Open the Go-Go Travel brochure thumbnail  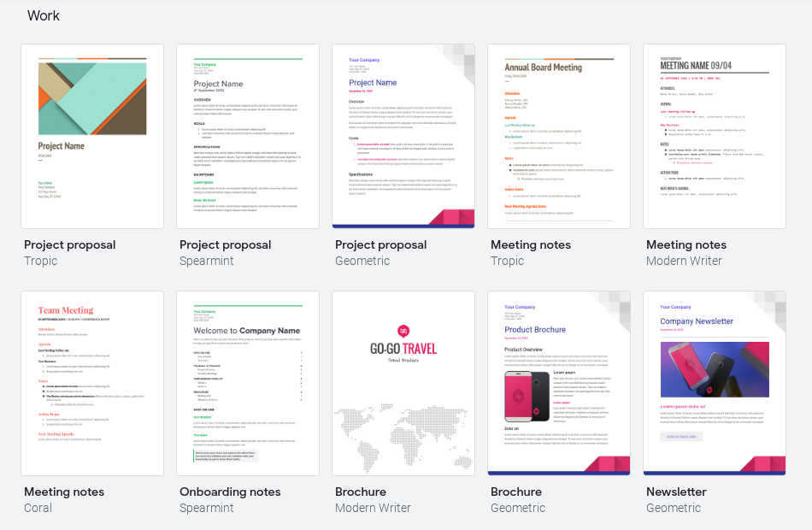pyautogui.click(x=403, y=383)
